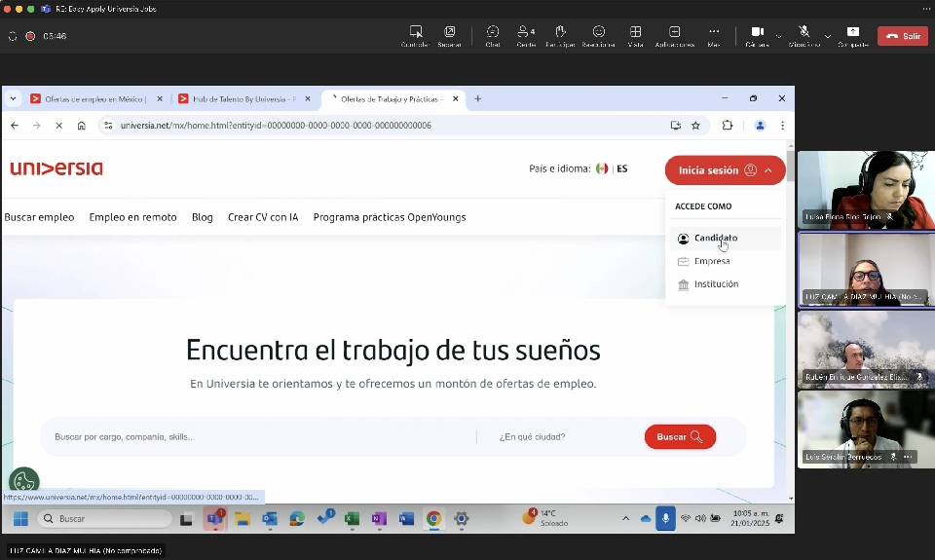The height and width of the screenshot is (560, 935).
Task: Select Luis Serafín's video thumbnail
Action: click(866, 430)
